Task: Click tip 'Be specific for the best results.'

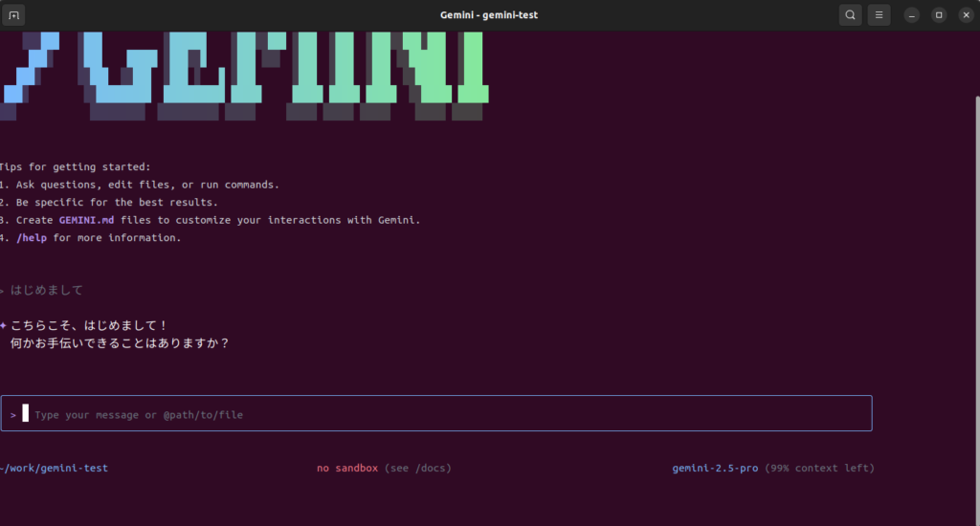Action: [x=117, y=203]
